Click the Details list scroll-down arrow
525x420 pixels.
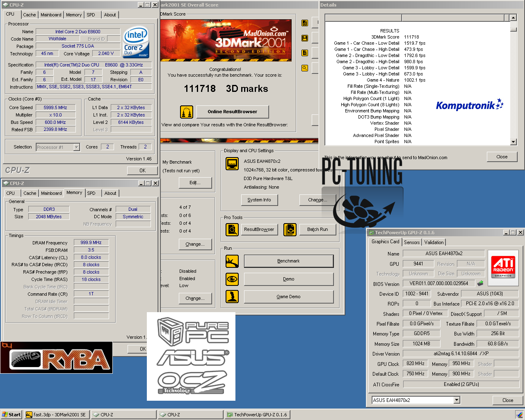coord(513,142)
